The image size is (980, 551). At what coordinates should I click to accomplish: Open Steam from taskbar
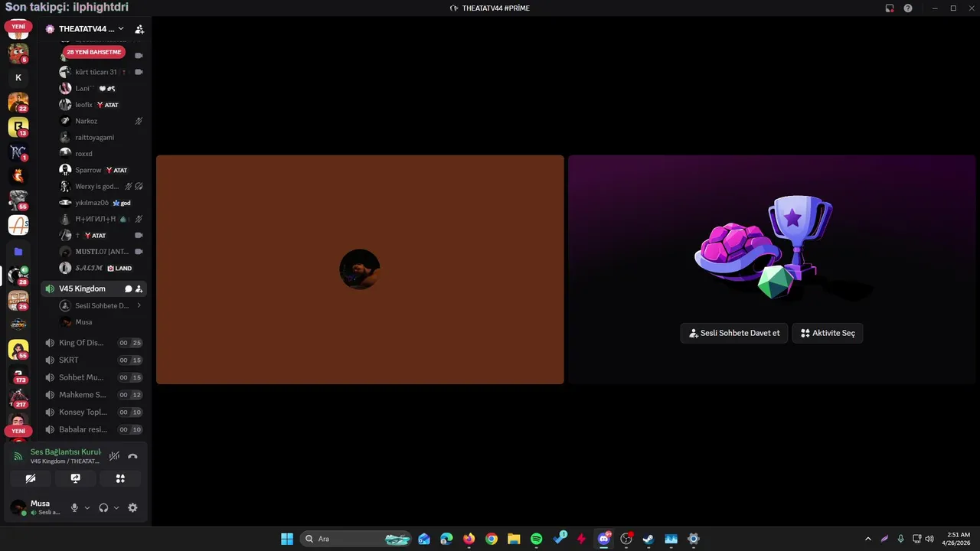tap(648, 539)
